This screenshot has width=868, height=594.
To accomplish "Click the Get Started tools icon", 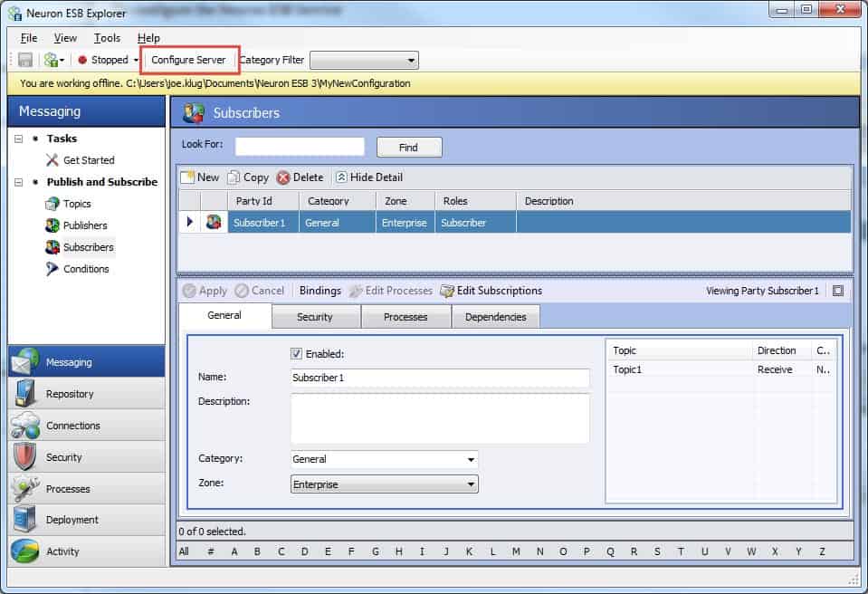I will (52, 160).
